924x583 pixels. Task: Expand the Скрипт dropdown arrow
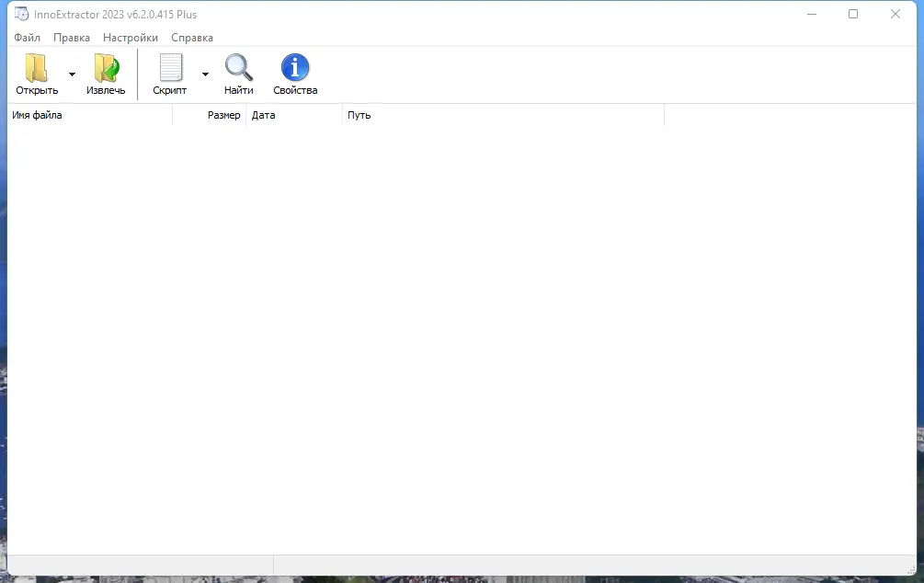pyautogui.click(x=205, y=74)
